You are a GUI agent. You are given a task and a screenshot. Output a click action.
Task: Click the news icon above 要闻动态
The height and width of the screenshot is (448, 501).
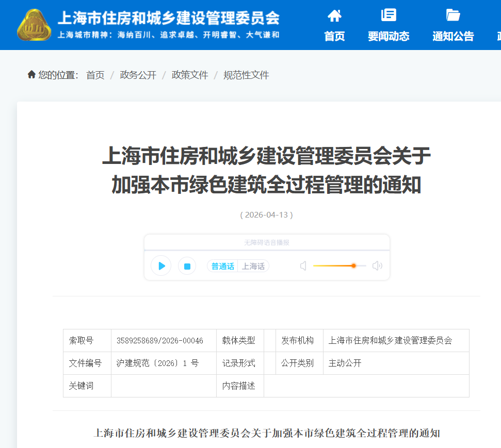pos(389,15)
